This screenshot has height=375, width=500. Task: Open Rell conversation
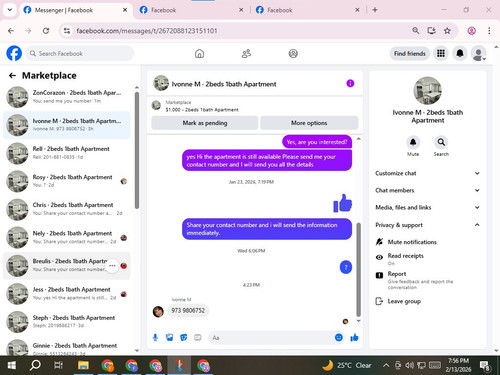click(66, 153)
